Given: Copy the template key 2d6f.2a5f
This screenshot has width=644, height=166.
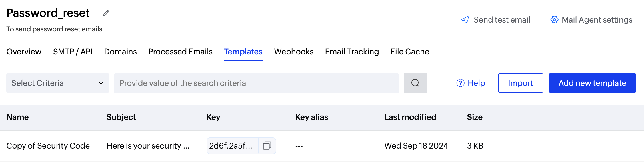Looking at the screenshot, I should tap(267, 146).
